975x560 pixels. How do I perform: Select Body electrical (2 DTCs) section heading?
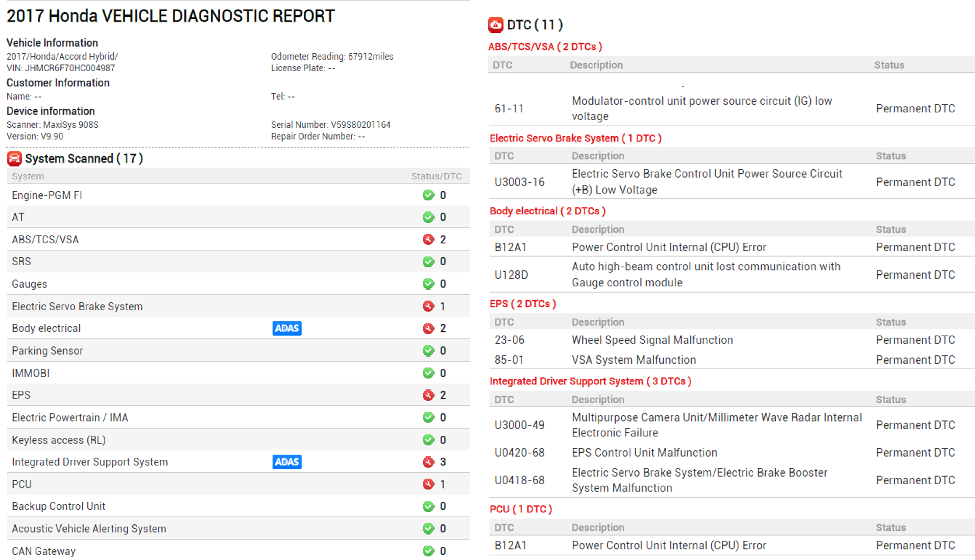[x=547, y=211]
